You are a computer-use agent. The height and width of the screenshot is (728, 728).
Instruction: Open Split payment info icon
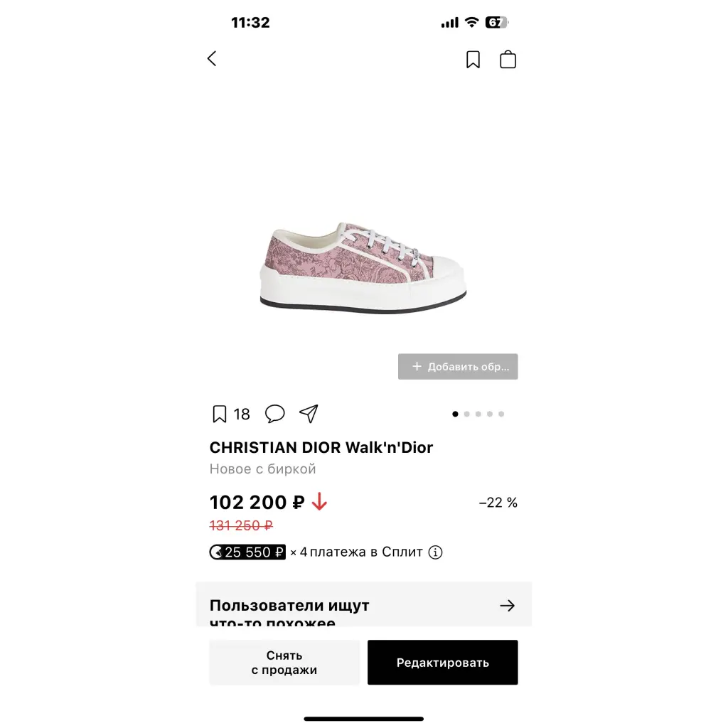pyautogui.click(x=435, y=552)
